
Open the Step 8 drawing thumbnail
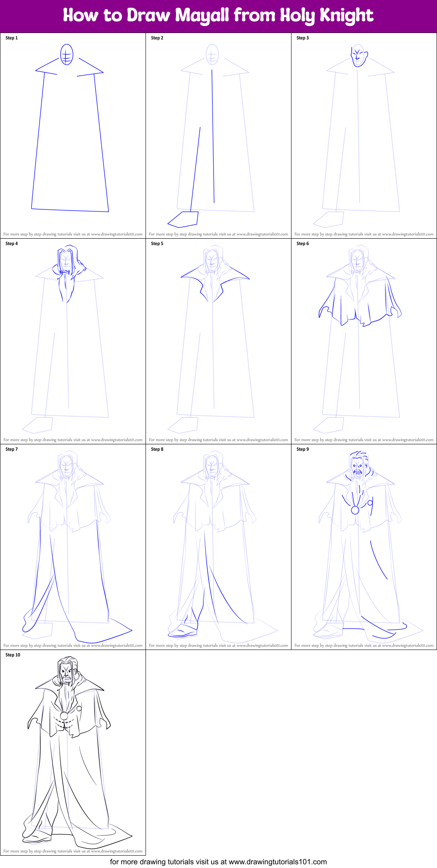(218, 547)
